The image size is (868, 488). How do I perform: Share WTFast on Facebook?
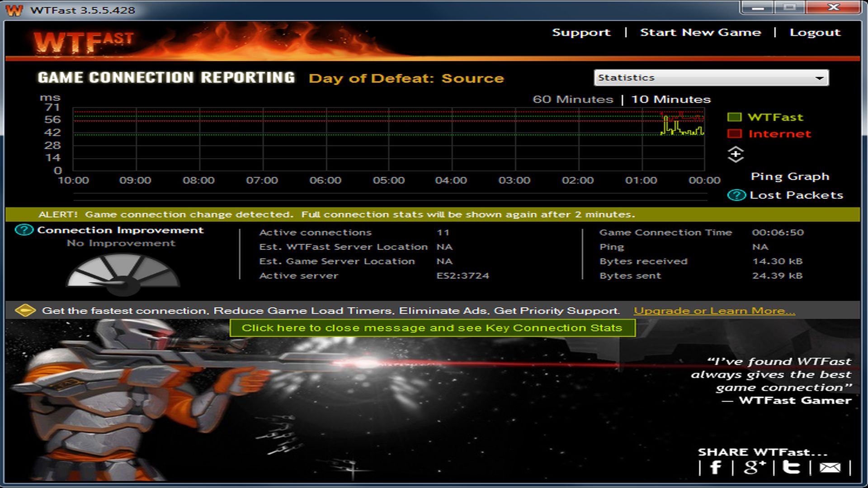coord(716,467)
